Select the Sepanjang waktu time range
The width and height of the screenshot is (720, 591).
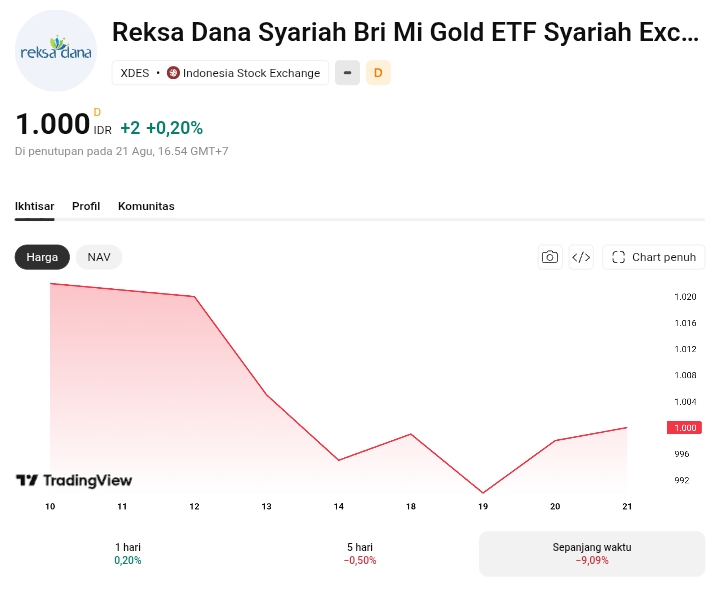pos(591,553)
